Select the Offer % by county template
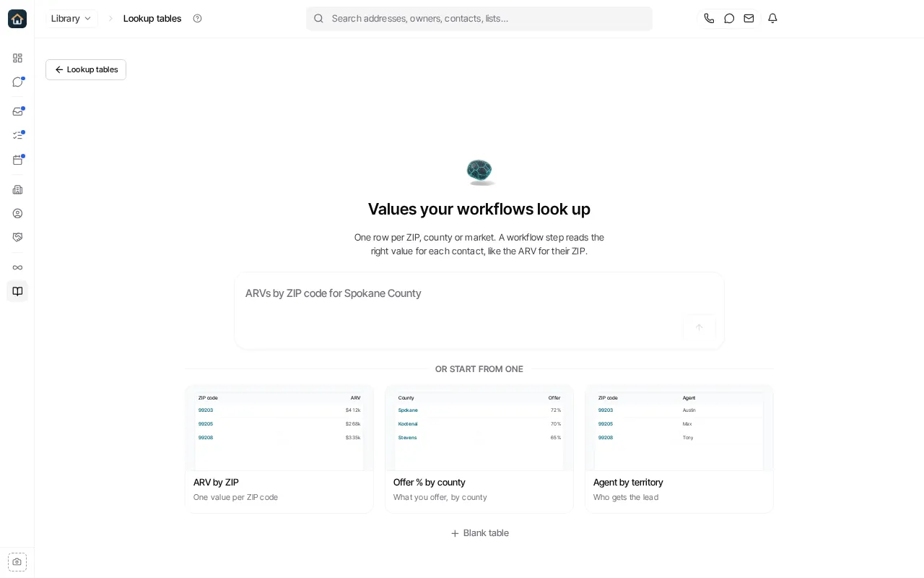The width and height of the screenshot is (924, 578). coord(479,449)
